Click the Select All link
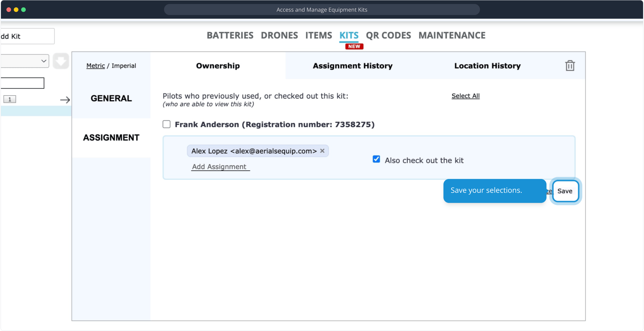 [465, 96]
